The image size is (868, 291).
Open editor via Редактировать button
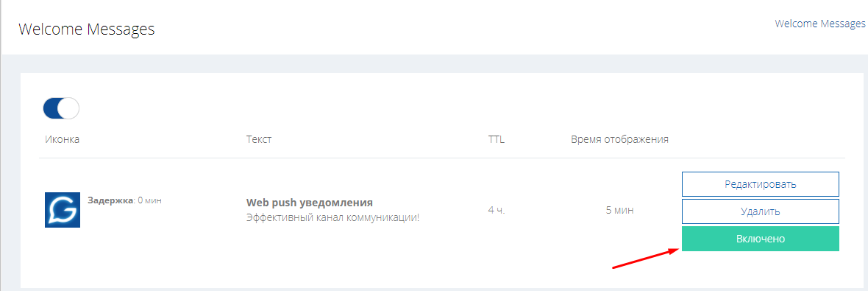click(761, 184)
